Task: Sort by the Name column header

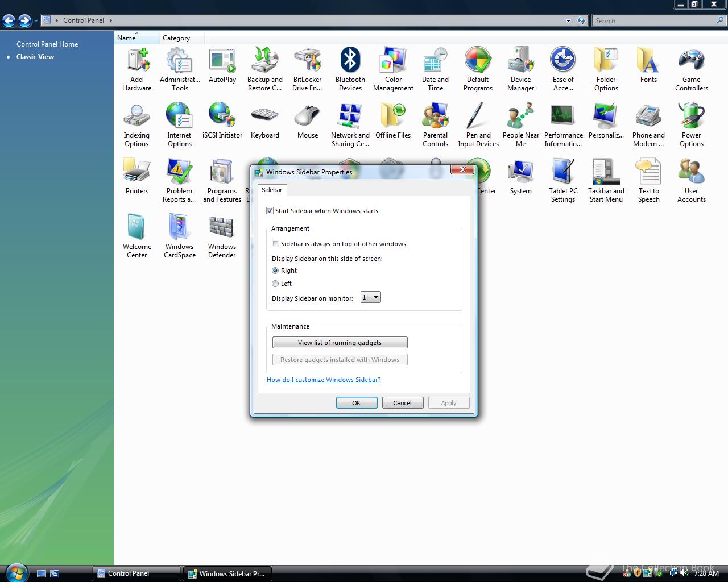Action: click(136, 38)
